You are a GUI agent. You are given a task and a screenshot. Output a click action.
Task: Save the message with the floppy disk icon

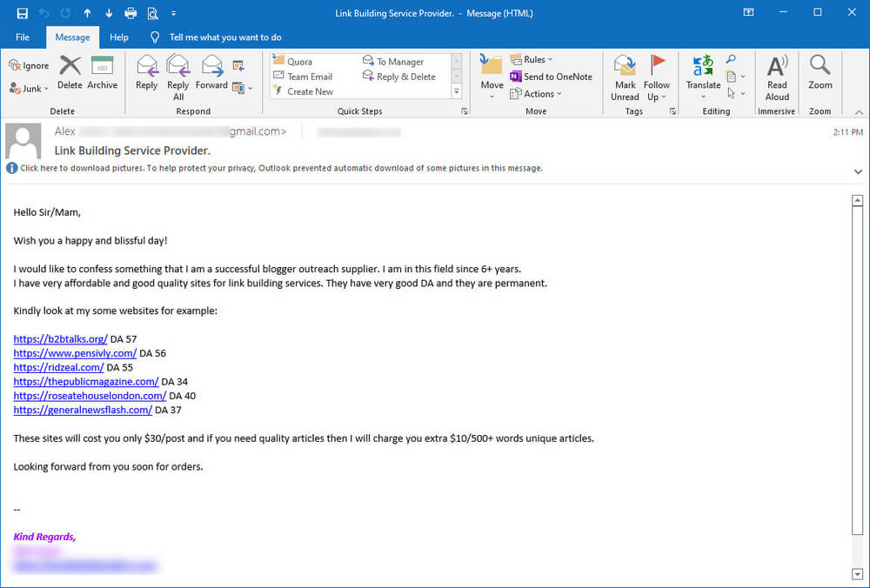coord(23,13)
